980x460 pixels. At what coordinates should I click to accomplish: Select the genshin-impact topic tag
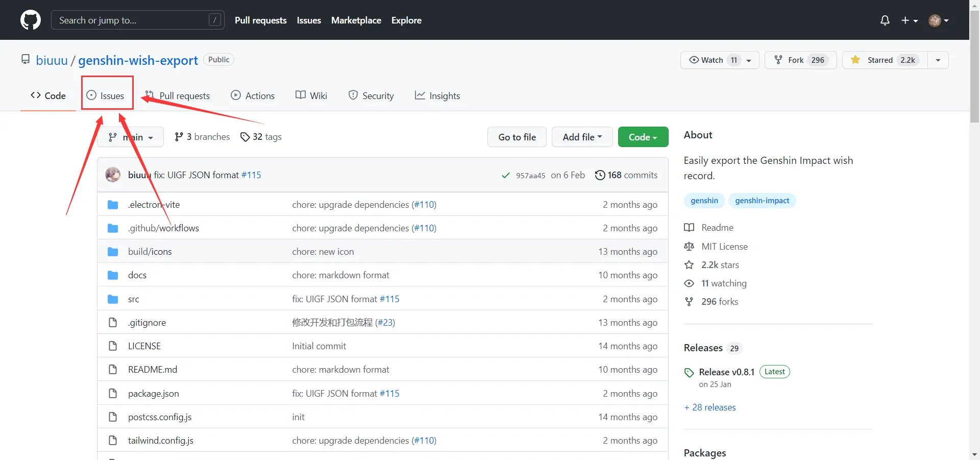pyautogui.click(x=762, y=201)
